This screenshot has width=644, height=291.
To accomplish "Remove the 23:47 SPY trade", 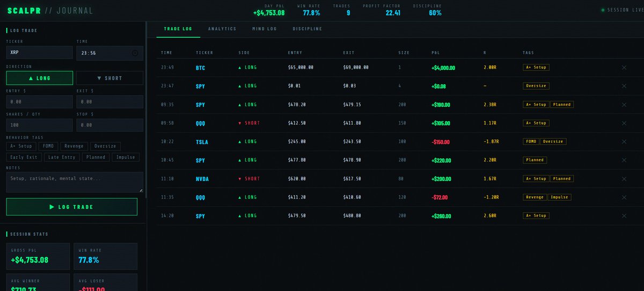I will pyautogui.click(x=624, y=86).
